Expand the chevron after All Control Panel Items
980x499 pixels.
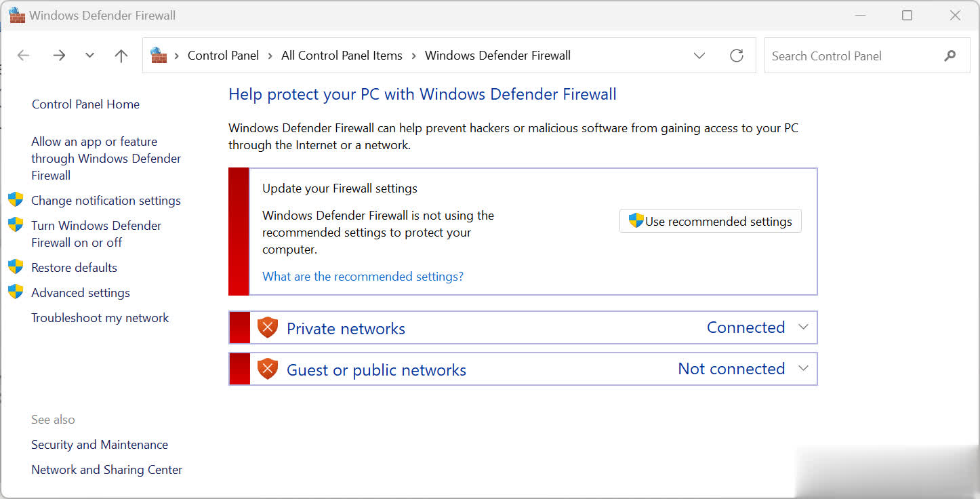point(413,56)
